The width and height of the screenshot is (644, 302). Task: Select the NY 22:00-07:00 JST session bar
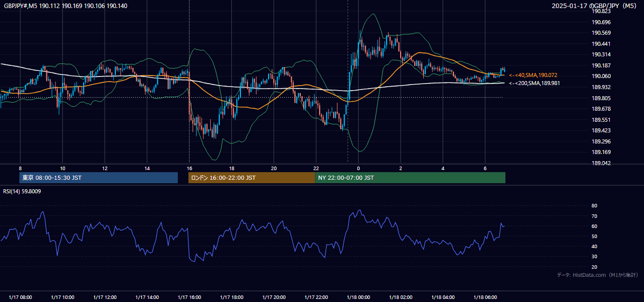tap(410, 178)
